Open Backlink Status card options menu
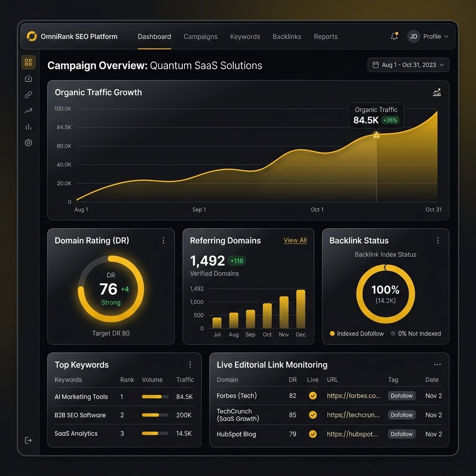 (x=438, y=240)
